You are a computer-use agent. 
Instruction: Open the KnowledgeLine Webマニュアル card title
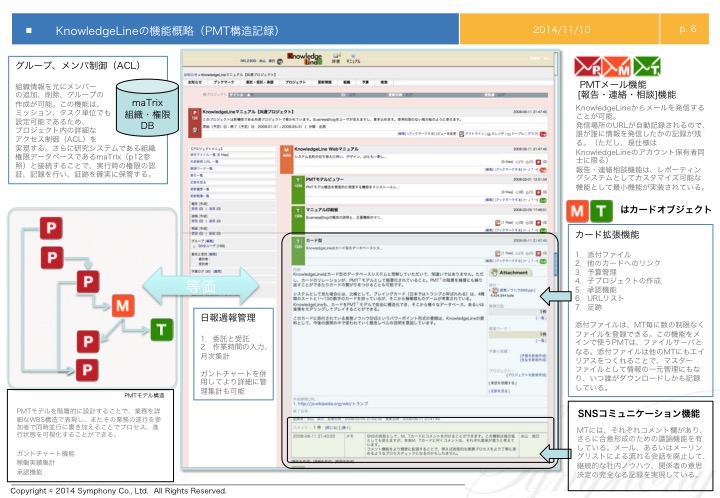click(327, 148)
